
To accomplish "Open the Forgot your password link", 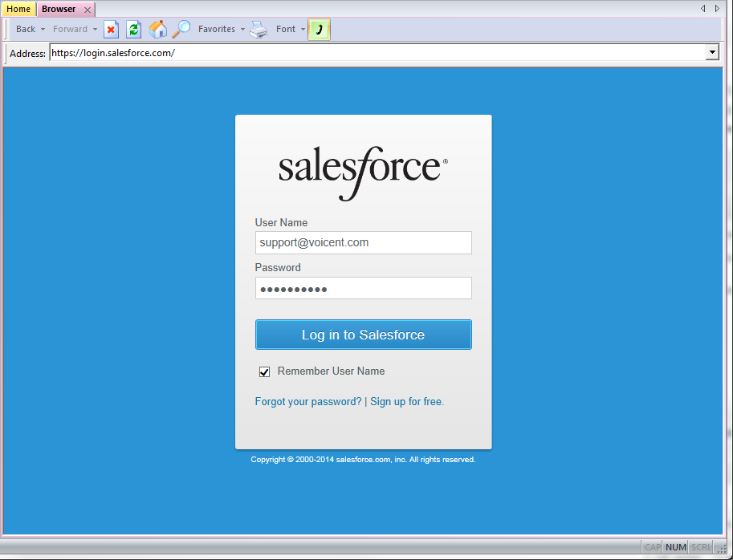I will 308,402.
